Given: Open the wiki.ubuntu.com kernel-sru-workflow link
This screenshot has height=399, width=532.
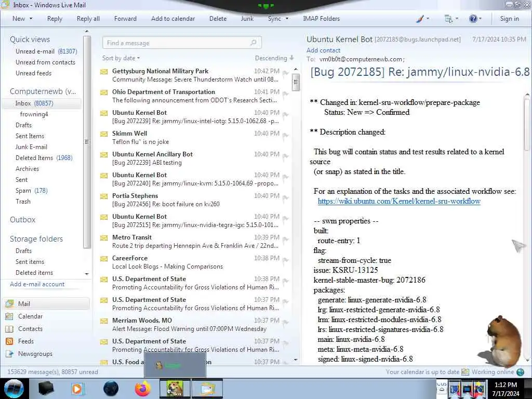Looking at the screenshot, I should point(399,201).
